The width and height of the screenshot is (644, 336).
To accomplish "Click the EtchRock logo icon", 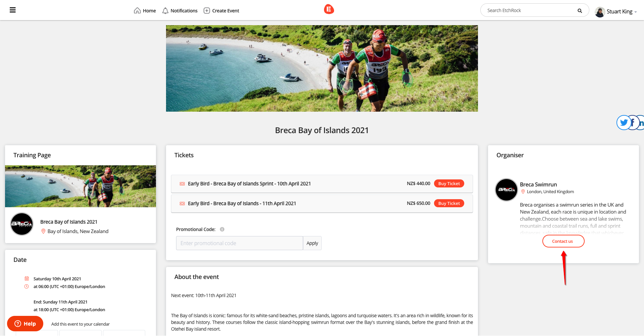I will click(x=329, y=9).
